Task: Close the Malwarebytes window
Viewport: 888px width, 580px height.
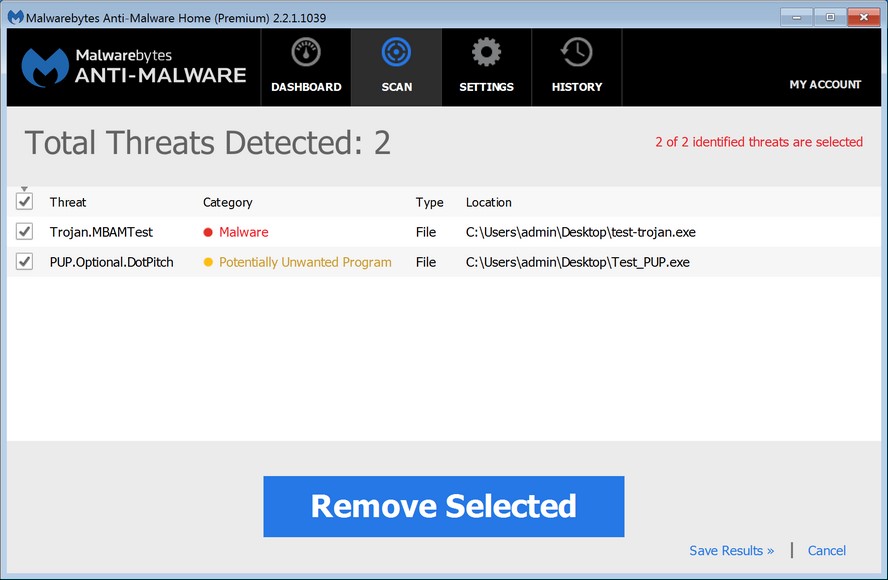Action: click(x=864, y=17)
